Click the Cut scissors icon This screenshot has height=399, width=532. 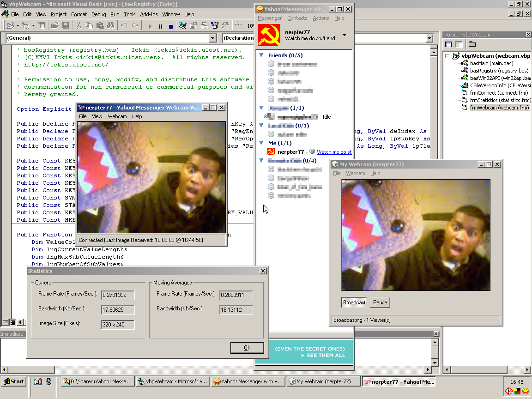click(79, 25)
